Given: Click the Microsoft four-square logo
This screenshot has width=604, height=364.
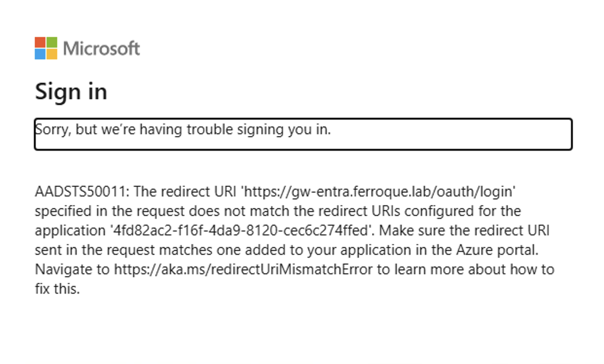Looking at the screenshot, I should (46, 48).
